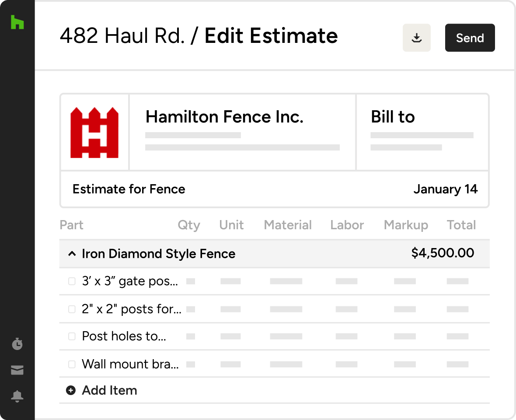
Task: Open the Bill to section
Action: (393, 117)
